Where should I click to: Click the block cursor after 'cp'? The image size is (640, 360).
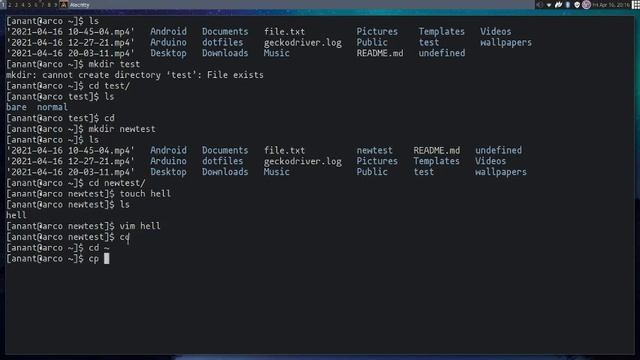pos(107,259)
